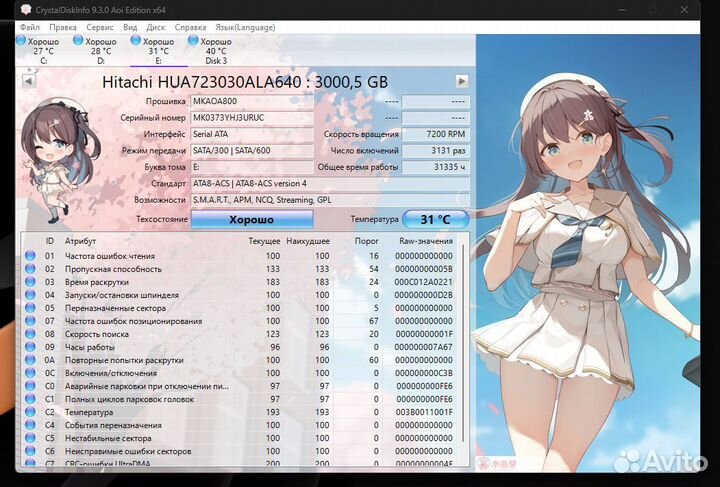The image size is (720, 487).
Task: Click status orb for attribute 0A
Action: 30,360
